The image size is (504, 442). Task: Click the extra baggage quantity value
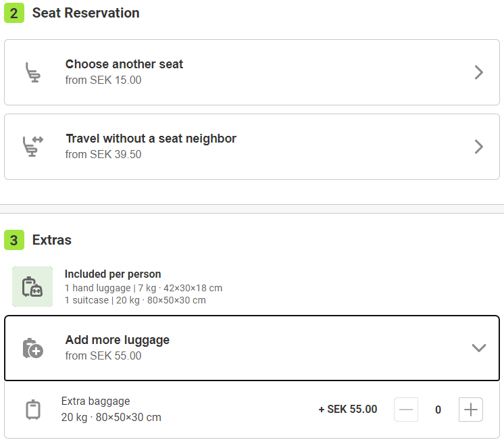[x=438, y=410]
